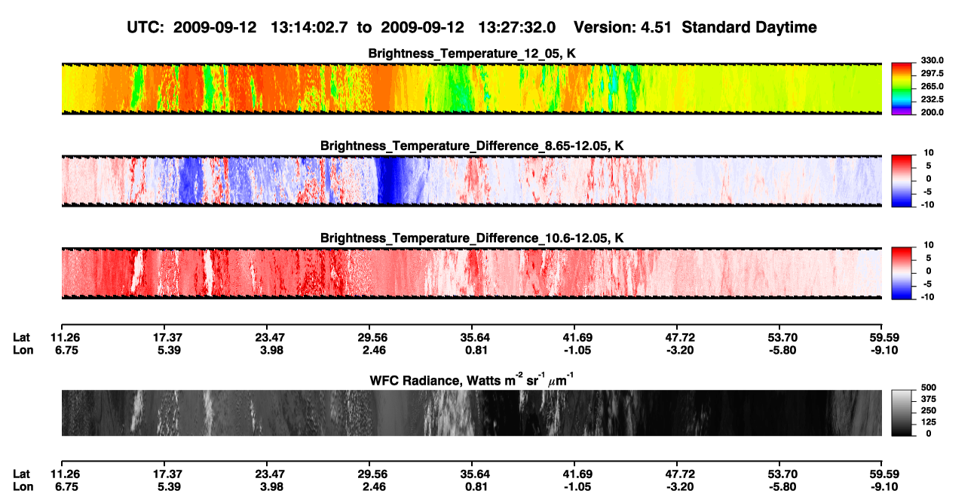The image size is (980, 503).
Task: Click the 'UTC:' label in the header
Action: pyautogui.click(x=145, y=27)
